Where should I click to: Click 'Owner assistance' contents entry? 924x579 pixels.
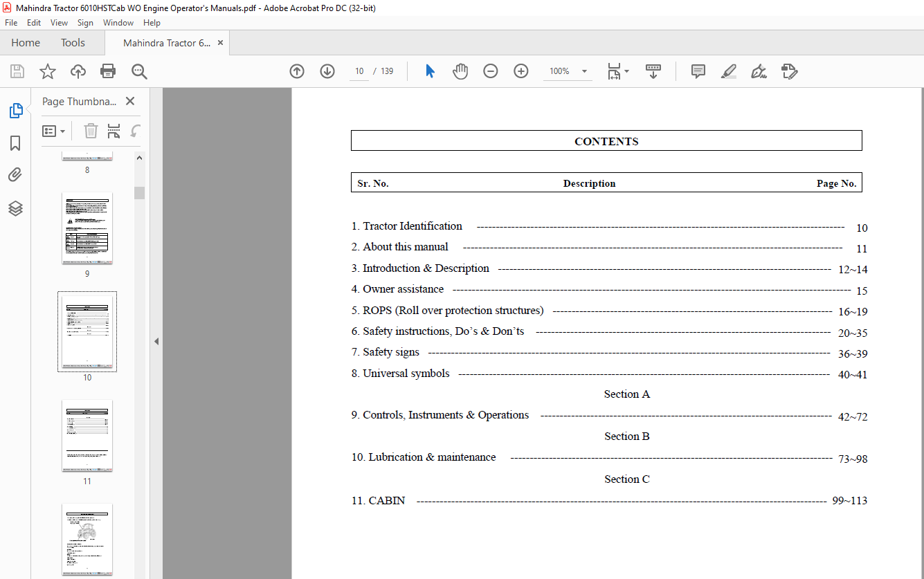pos(398,289)
